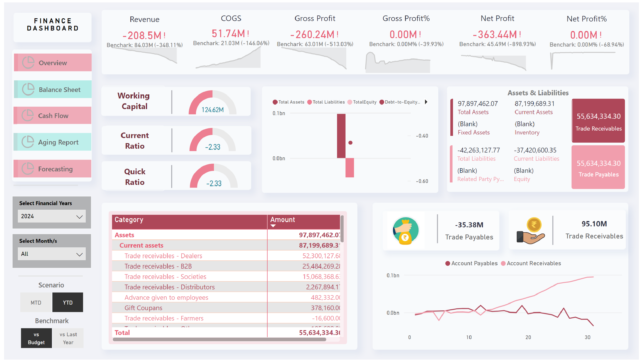Enable the YTD scenario
The height and width of the screenshot is (362, 644).
[x=68, y=302]
